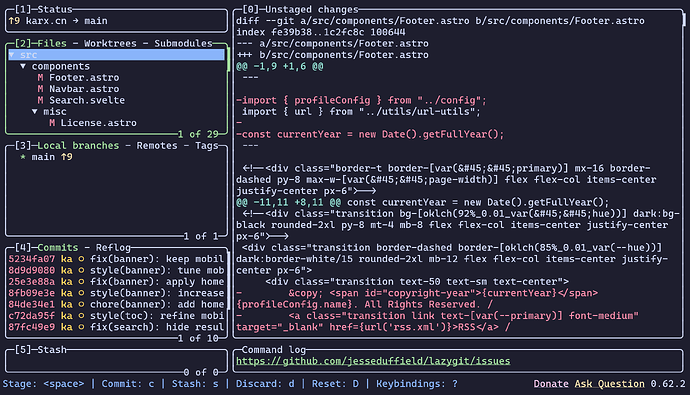Switch to the Submodules tab
Viewport: 690px width, 395px height.
183,44
